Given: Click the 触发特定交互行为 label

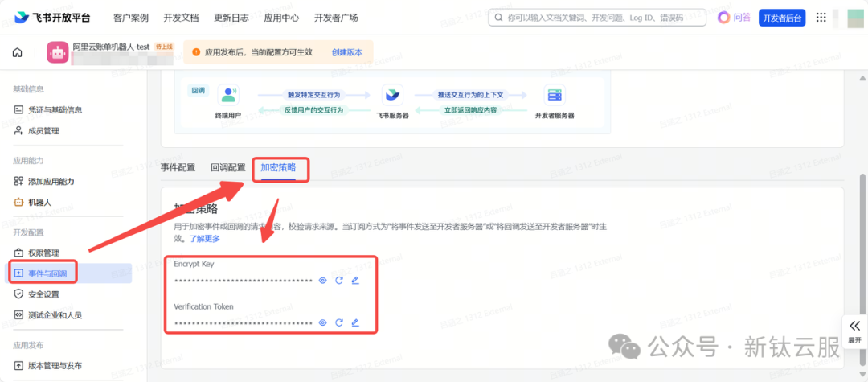Looking at the screenshot, I should pyautogui.click(x=313, y=95).
